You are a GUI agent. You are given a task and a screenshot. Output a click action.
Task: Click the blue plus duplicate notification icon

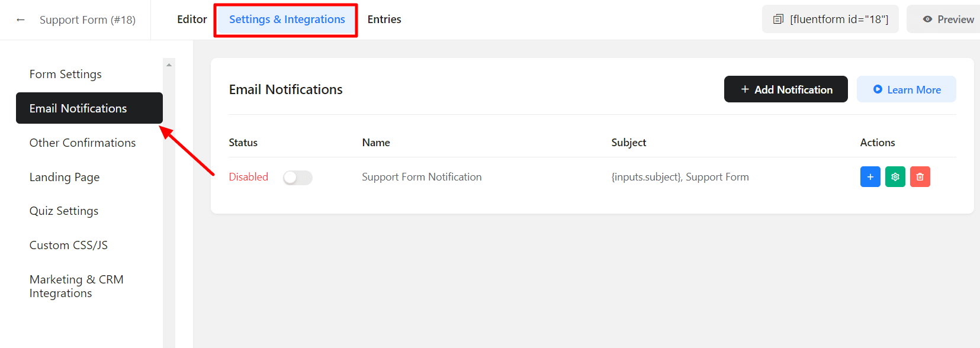pyautogui.click(x=870, y=177)
